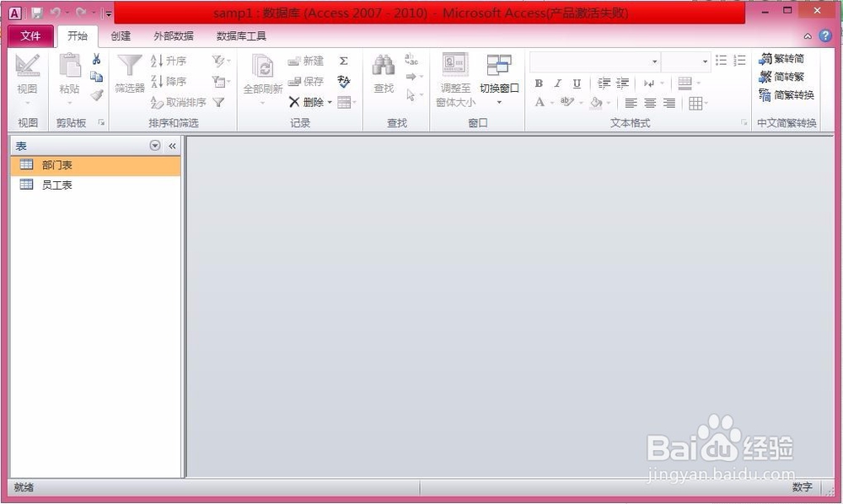Click the numbered list icon
Image resolution: width=843 pixels, height=504 pixels.
click(x=740, y=60)
